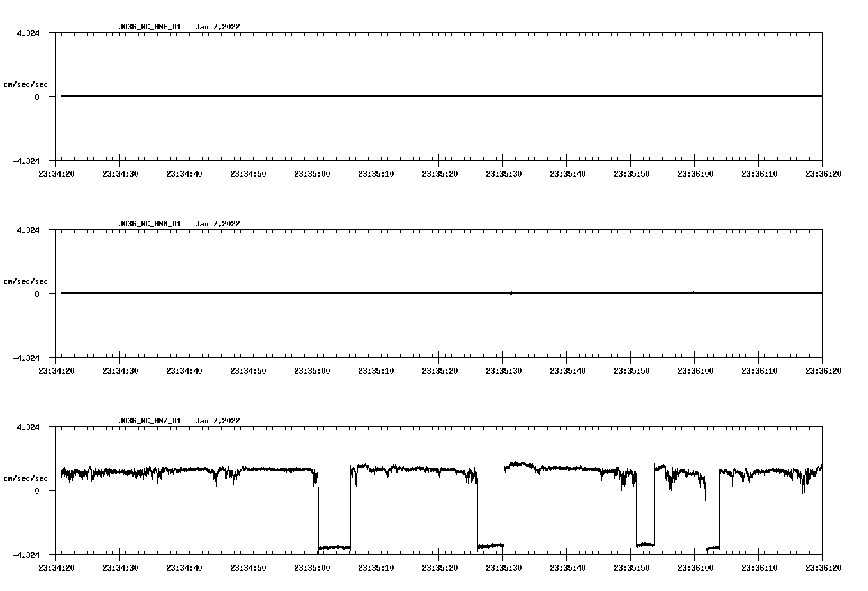Click time label 23:34:50 under HNN plot
This screenshot has height=591, width=868.
247,370
